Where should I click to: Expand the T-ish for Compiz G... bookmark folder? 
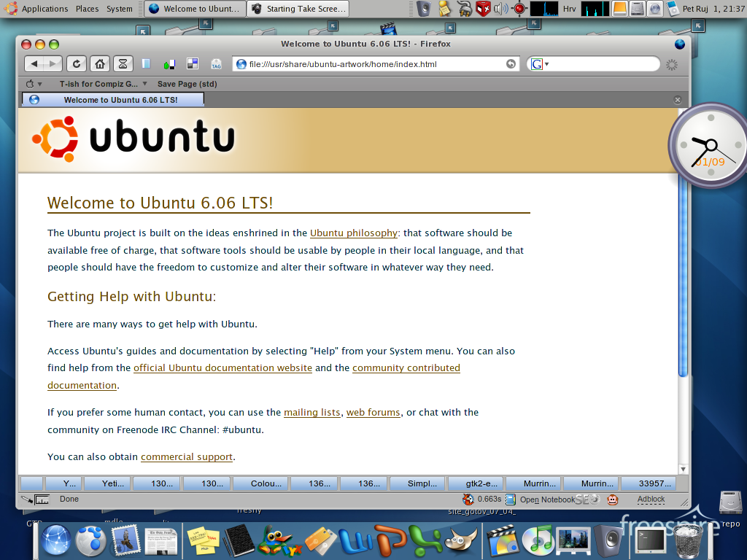(103, 84)
